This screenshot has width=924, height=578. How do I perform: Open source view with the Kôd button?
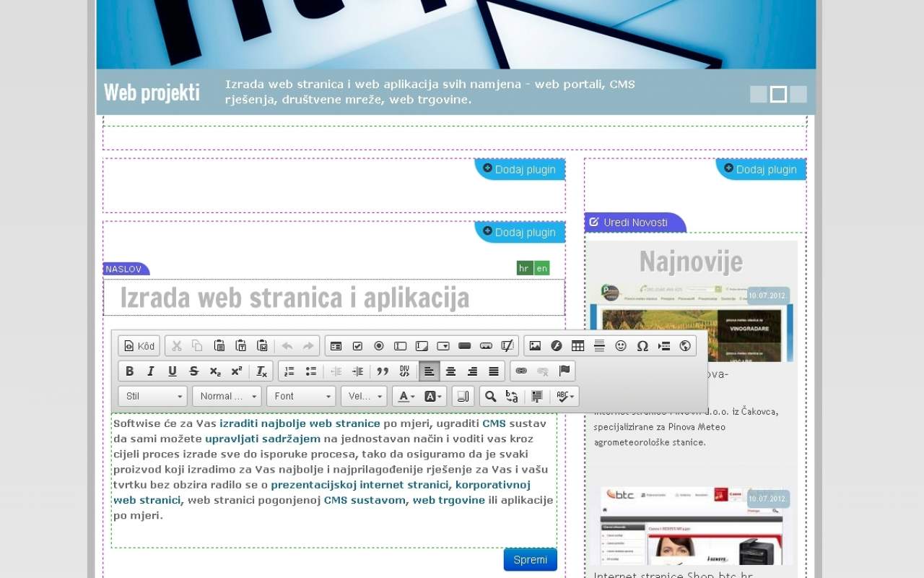(x=139, y=346)
